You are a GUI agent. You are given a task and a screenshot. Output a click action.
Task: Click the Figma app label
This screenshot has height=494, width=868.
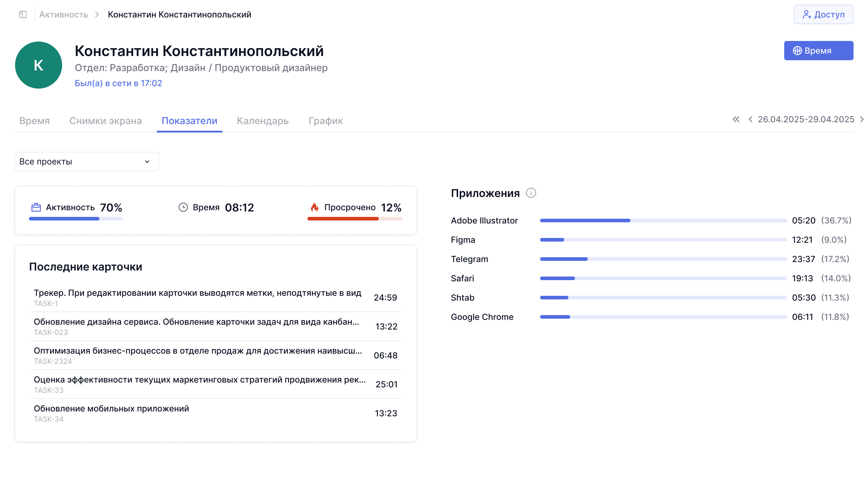463,240
